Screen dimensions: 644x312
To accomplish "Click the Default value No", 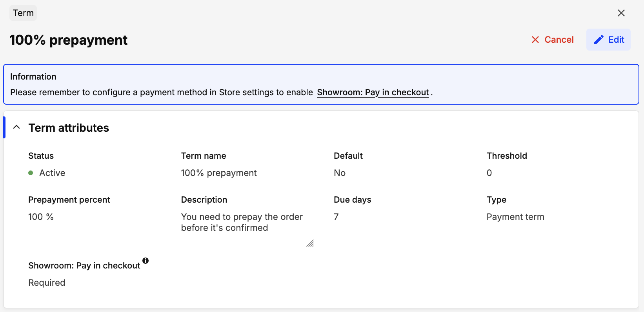I will tap(339, 173).
